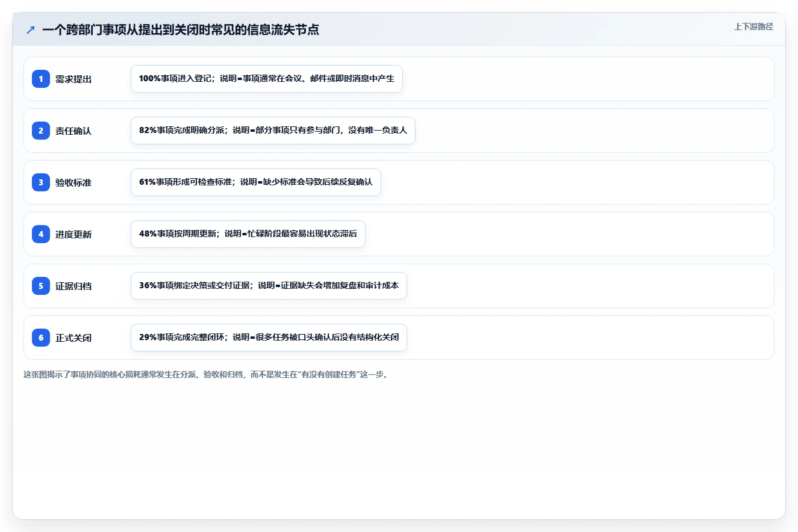Open the 48%事项按周期更新 detail box
The width and height of the screenshot is (798, 532).
click(248, 234)
